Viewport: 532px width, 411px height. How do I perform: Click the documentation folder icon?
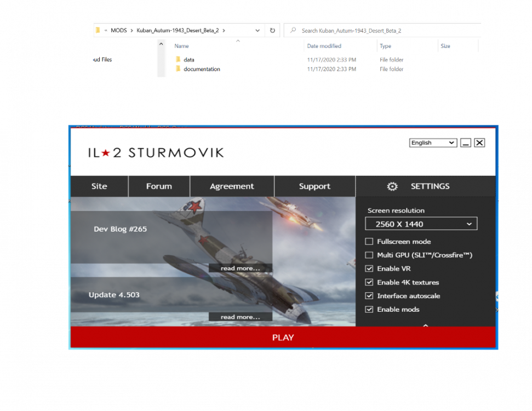pyautogui.click(x=178, y=69)
